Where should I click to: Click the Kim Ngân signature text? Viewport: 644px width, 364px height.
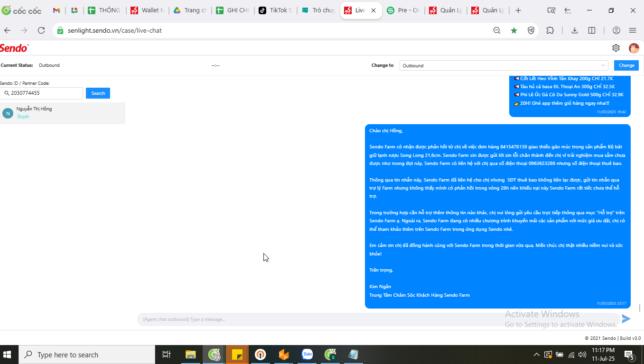coord(380,287)
